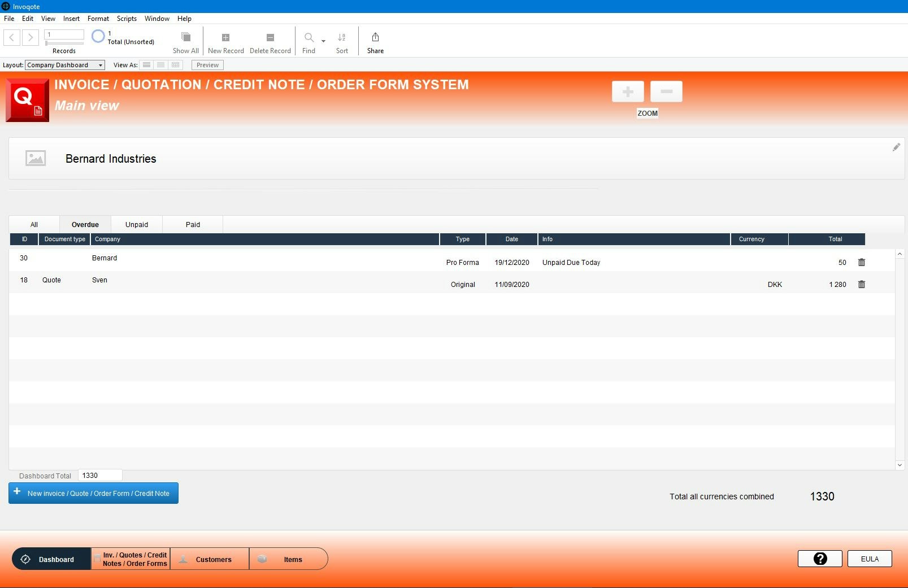Open the Format menu
The image size is (908, 588).
tap(98, 19)
